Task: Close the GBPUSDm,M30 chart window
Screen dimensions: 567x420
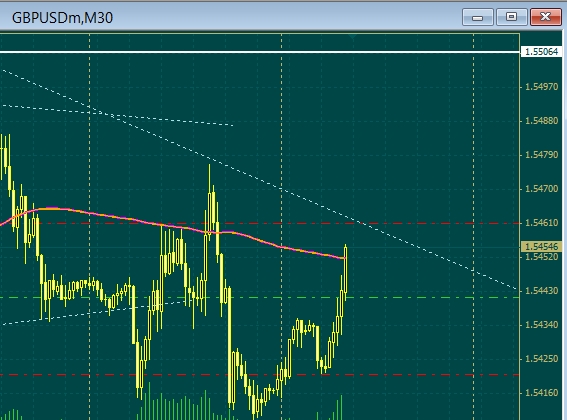Action: tap(545, 17)
